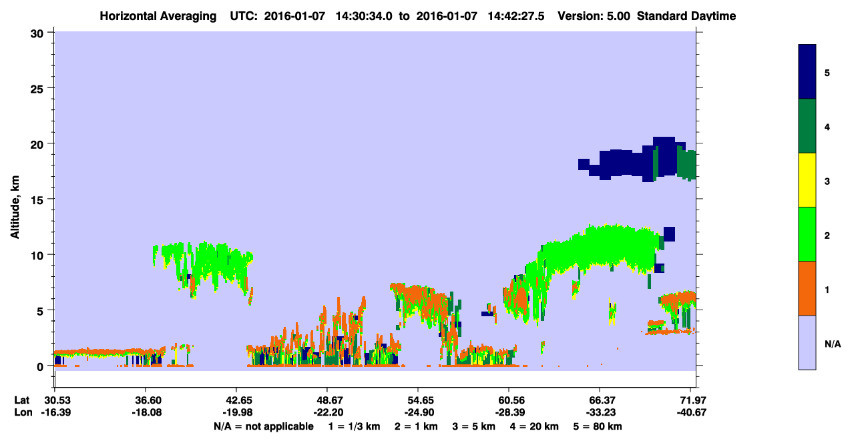Click the 'Lat' axis row label
This screenshot has width=868, height=445.
coord(22,400)
